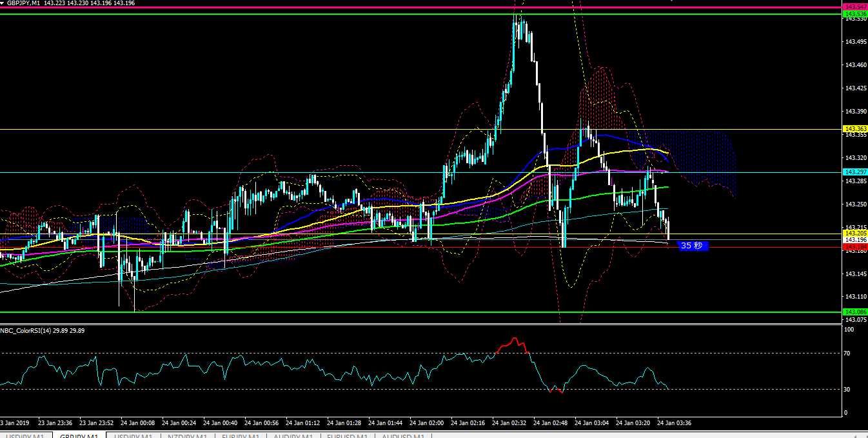The image size is (868, 438).
Task: Click the RSI scale value 70
Action: 848,353
